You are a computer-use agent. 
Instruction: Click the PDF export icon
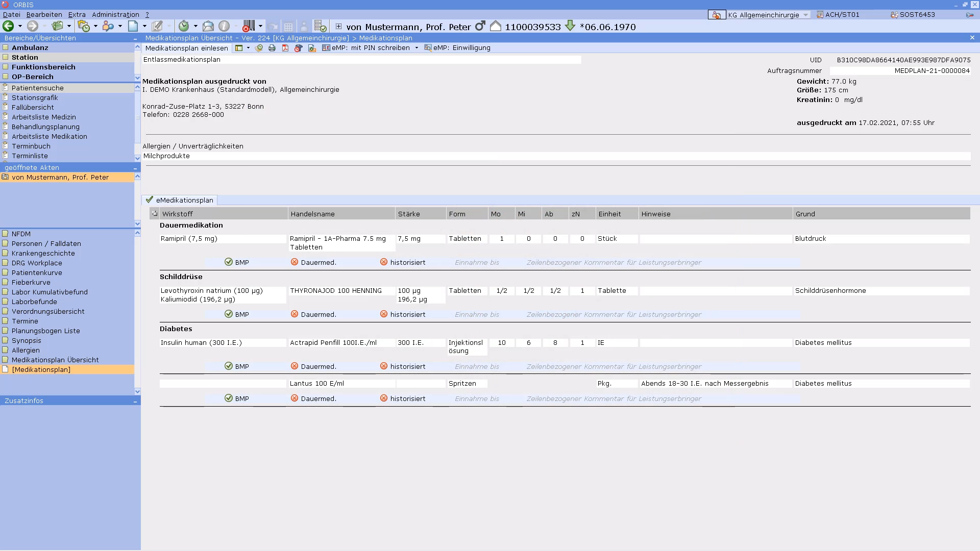tap(285, 48)
